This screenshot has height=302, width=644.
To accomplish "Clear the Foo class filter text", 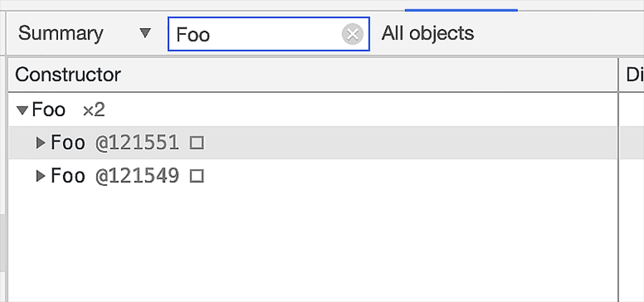I will (x=352, y=35).
